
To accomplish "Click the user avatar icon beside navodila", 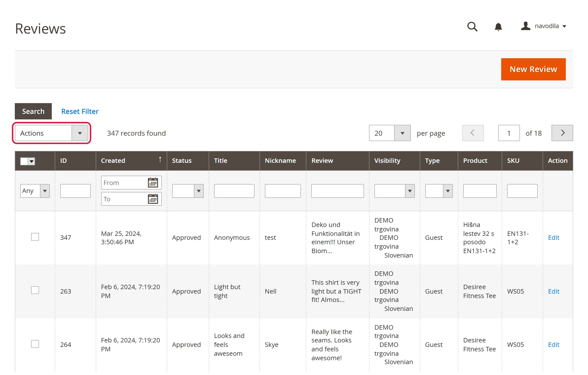I will tap(526, 26).
